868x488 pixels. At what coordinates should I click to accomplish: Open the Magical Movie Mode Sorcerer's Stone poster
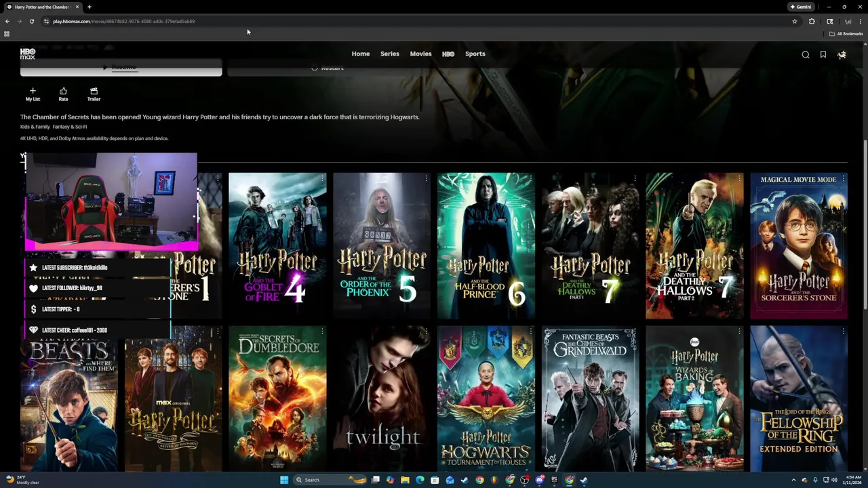[799, 245]
